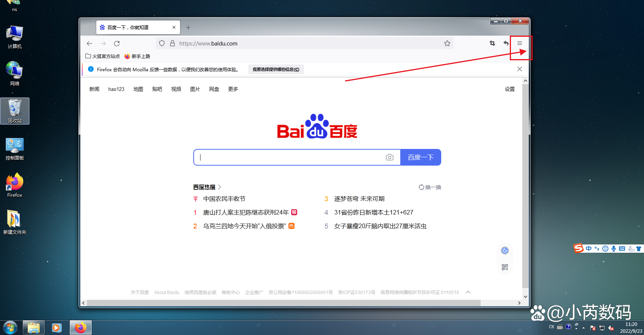Close the Baidu tab
The width and height of the screenshot is (644, 335).
pos(174,27)
